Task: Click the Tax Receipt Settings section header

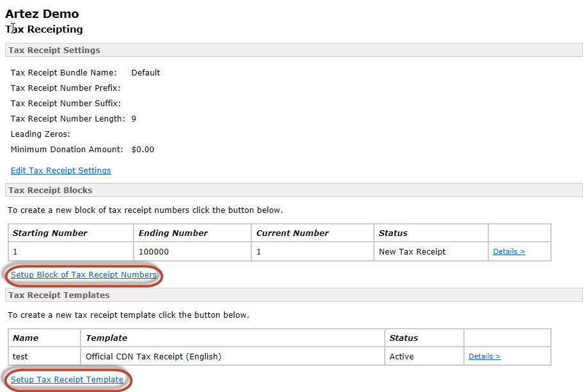Action: [54, 51]
